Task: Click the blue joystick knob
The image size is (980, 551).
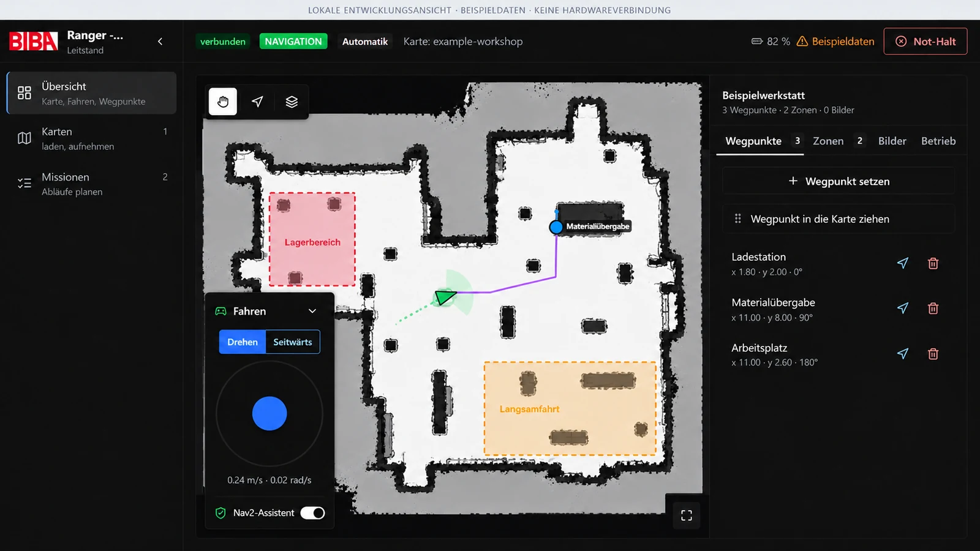Action: 269,413
